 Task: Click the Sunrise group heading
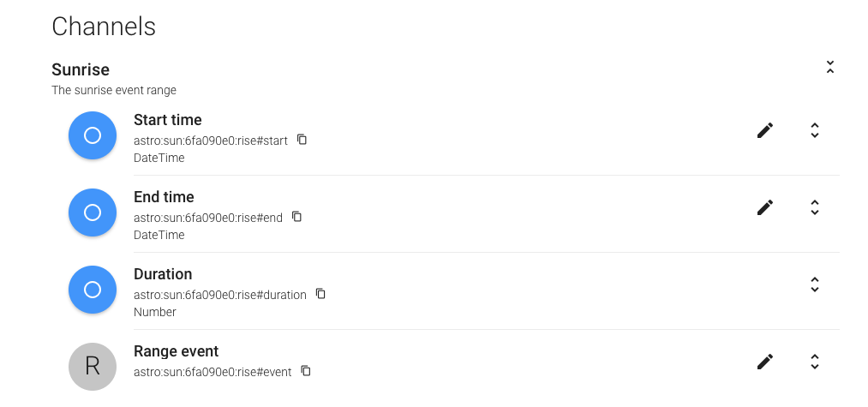pos(81,69)
